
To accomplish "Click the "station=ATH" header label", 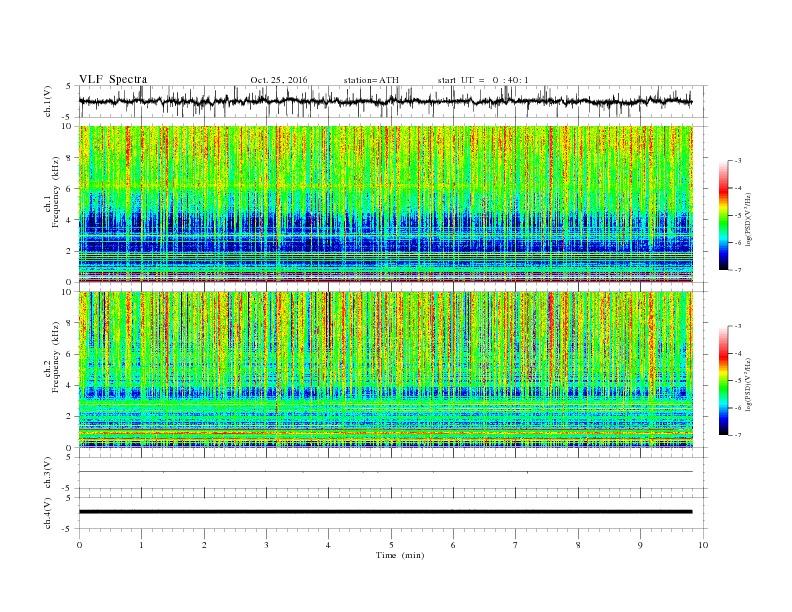I will [x=371, y=80].
